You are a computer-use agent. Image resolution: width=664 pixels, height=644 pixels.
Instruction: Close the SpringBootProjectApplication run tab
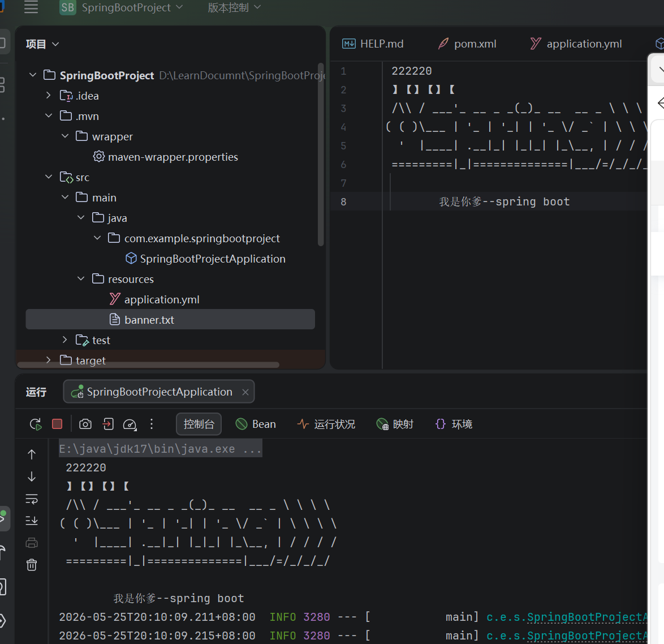tap(245, 392)
